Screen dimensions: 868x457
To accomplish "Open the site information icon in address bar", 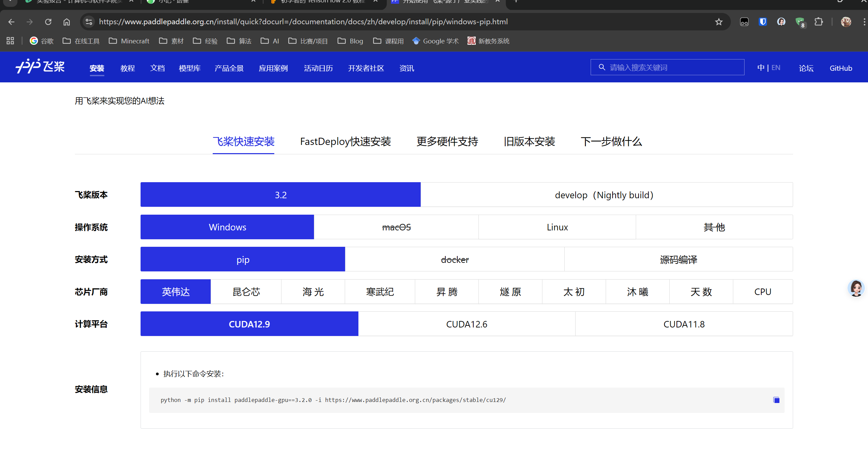I will (89, 22).
